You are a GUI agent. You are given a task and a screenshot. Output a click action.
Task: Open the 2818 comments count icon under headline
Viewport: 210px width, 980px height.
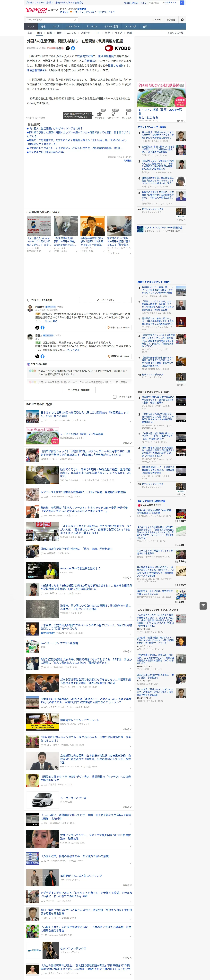[x=52, y=48]
